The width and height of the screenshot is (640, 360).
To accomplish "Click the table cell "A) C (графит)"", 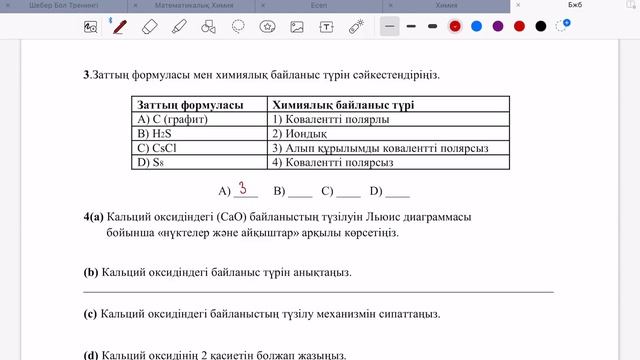I will point(200,119).
